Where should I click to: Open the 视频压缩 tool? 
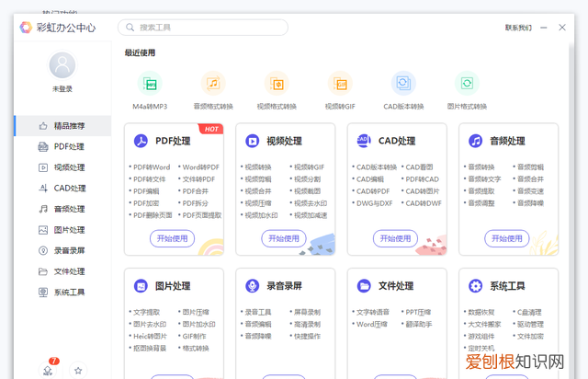[258, 203]
